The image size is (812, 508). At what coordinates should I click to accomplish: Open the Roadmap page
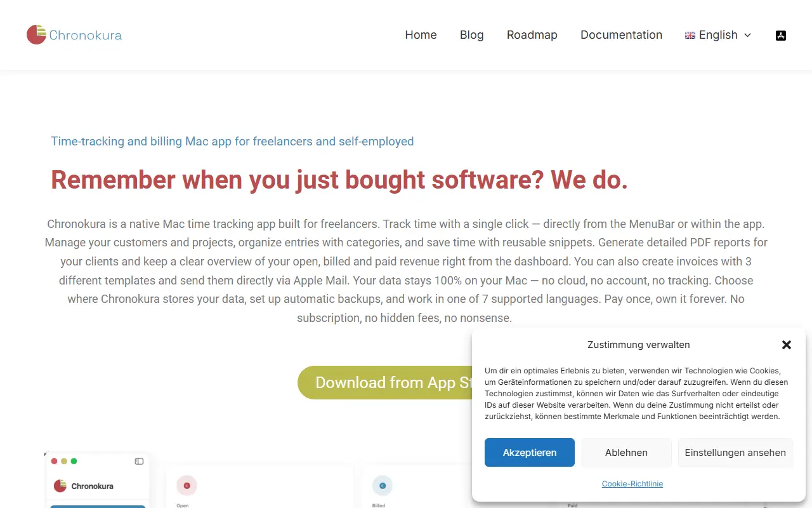(x=532, y=35)
